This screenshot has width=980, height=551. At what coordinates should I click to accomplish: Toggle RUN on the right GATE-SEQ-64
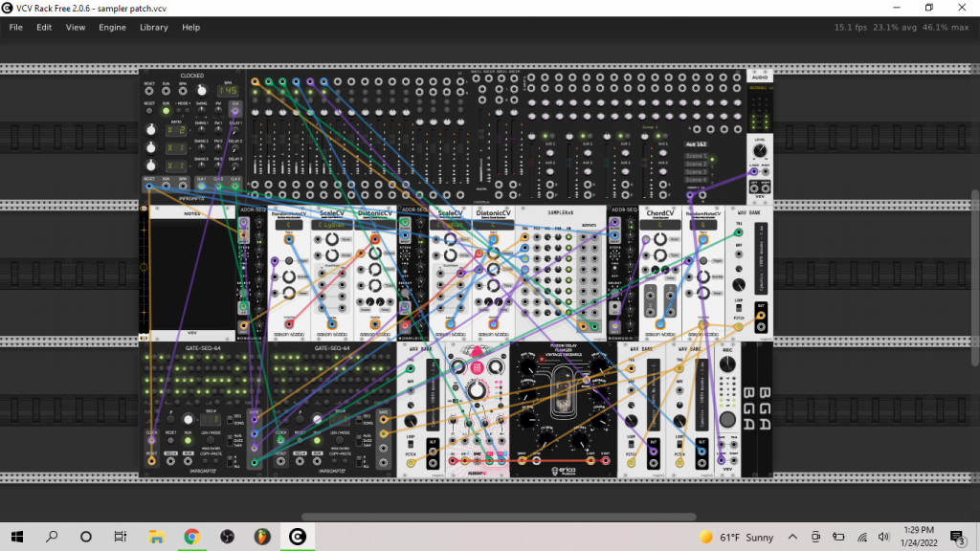tap(317, 440)
